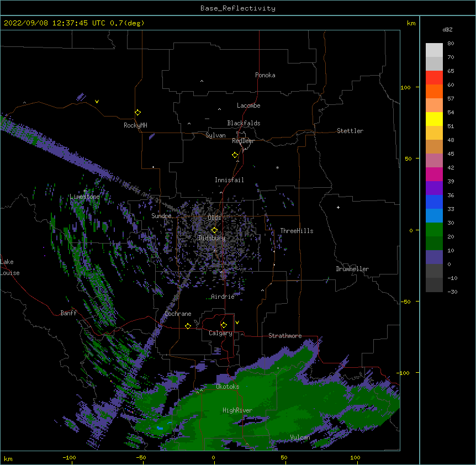Click the white plus marker north of Drumheller
476x465 pixels.
[x=338, y=207]
